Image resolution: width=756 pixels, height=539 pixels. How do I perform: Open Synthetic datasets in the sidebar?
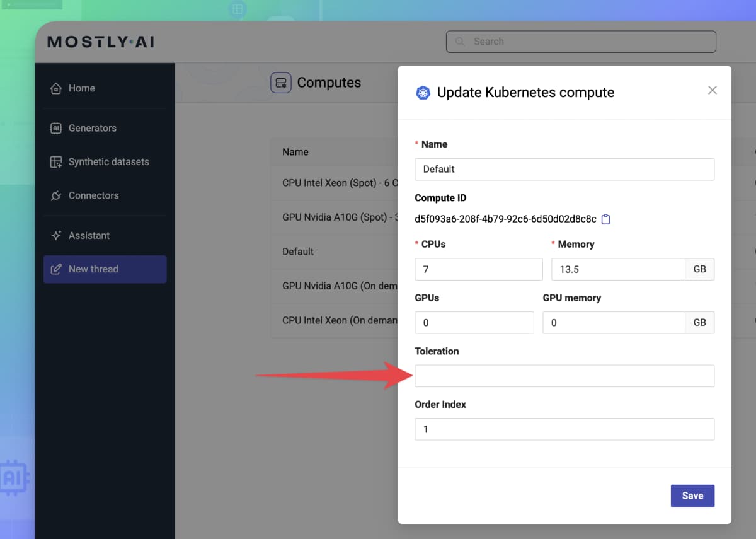(x=108, y=162)
